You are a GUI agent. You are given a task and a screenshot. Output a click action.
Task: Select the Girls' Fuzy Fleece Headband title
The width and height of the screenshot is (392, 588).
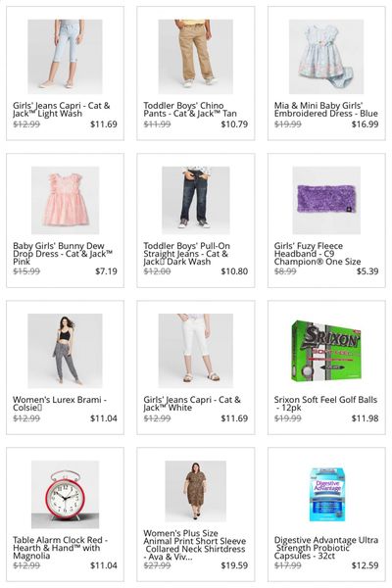[318, 254]
